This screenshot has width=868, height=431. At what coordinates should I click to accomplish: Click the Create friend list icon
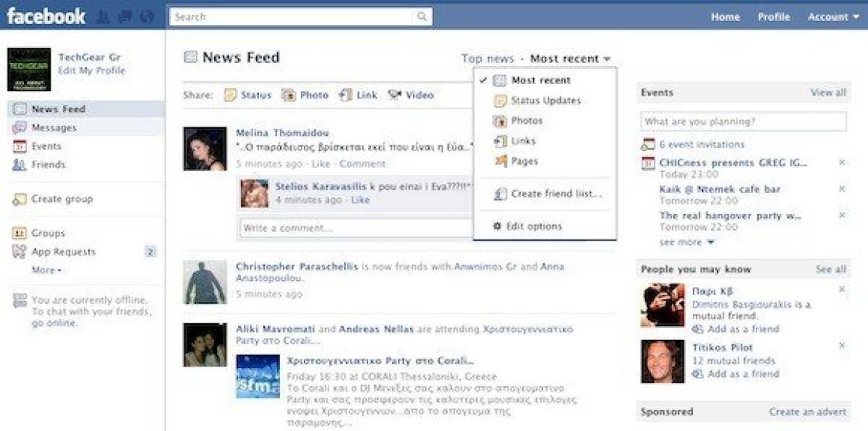coord(500,194)
